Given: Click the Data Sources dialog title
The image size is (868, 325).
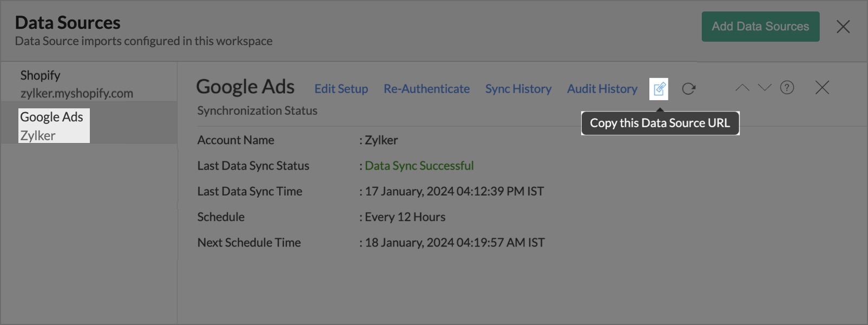Looking at the screenshot, I should pos(68,23).
